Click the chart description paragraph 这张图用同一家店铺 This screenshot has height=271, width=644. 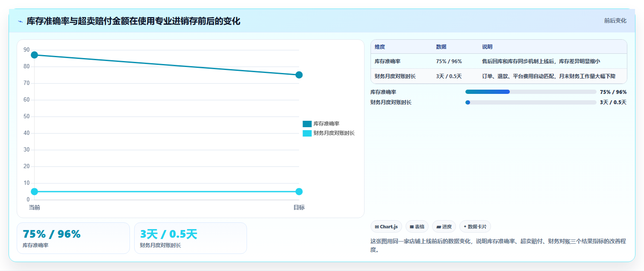tap(498, 245)
